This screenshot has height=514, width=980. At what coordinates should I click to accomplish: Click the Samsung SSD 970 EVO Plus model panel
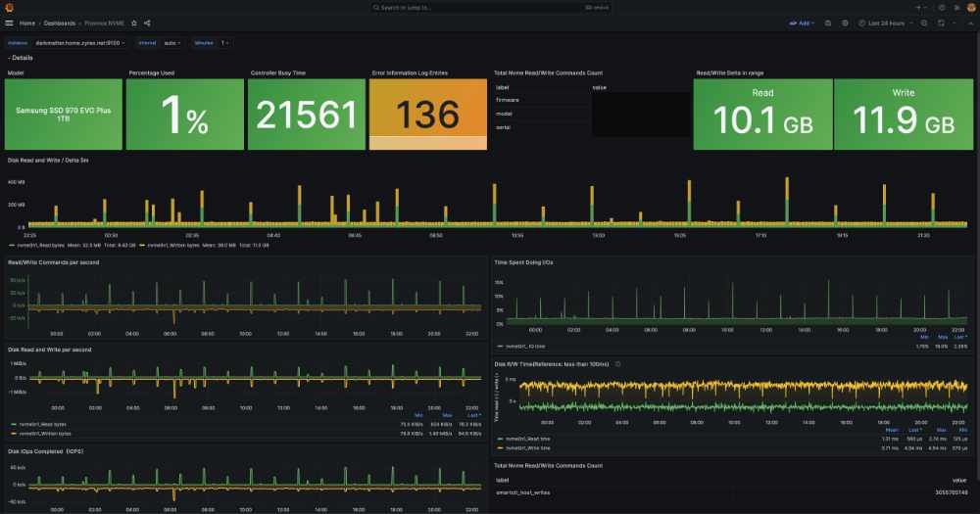(x=63, y=115)
